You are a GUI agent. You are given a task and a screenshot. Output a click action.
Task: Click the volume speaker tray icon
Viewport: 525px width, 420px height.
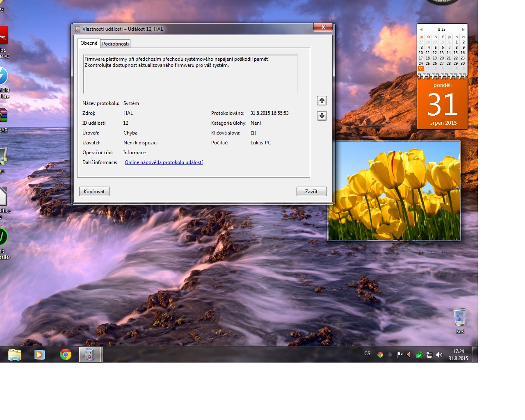point(439,355)
